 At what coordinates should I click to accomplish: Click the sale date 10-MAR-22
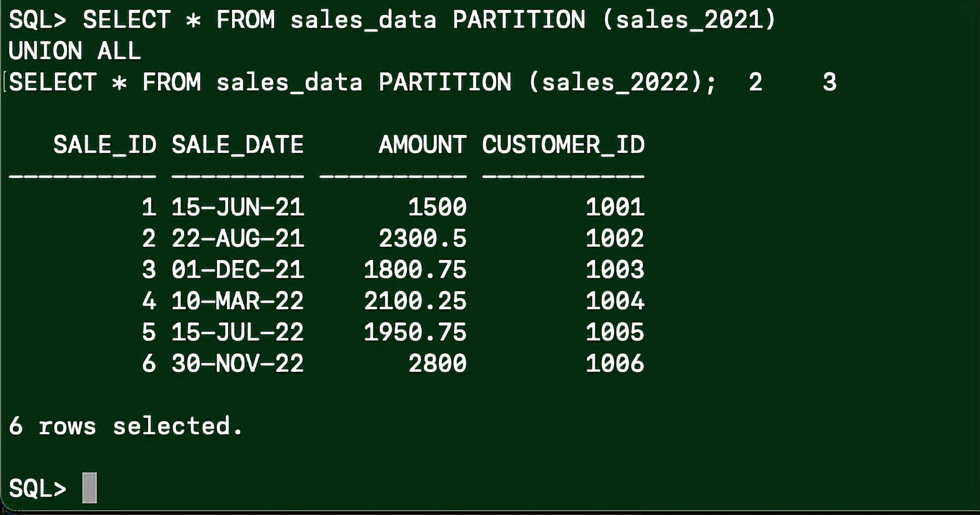238,301
